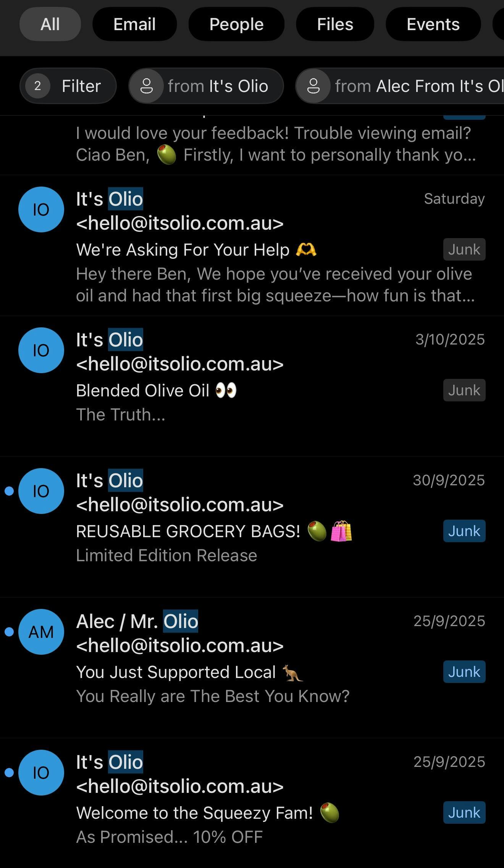Tap the IO avatar on the 'Blended Olive Oil' email
Screen dimensions: 504x868
[x=41, y=350]
